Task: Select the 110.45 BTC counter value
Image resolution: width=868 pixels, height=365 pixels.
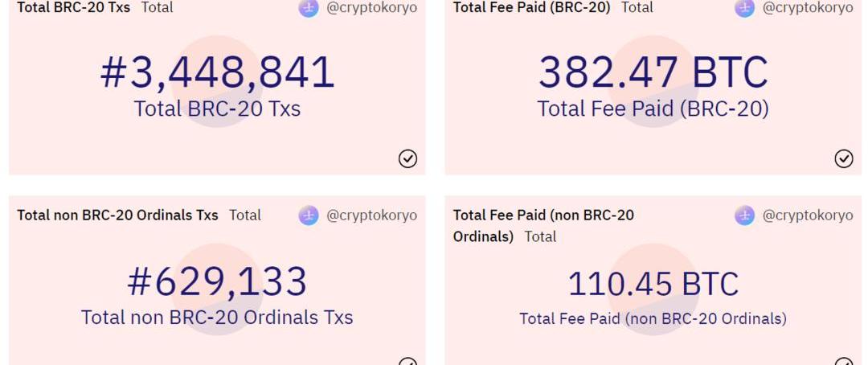Action: pos(653,284)
